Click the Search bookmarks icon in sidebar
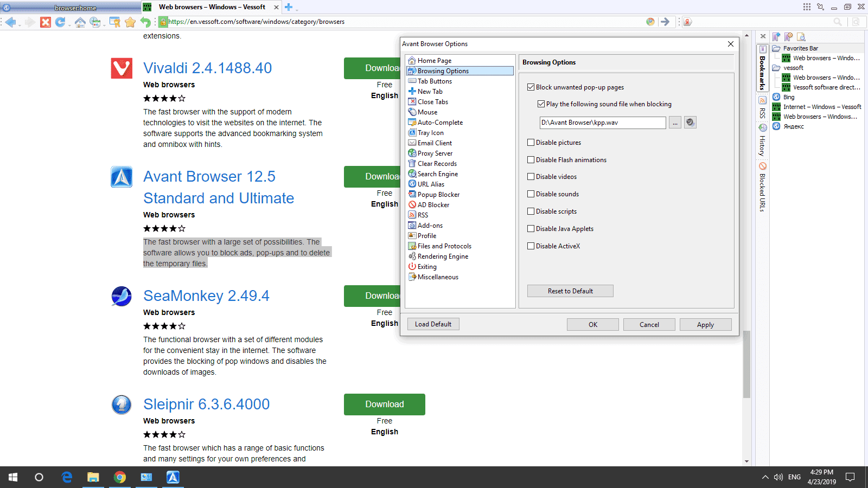This screenshot has height=488, width=868. pyautogui.click(x=801, y=36)
